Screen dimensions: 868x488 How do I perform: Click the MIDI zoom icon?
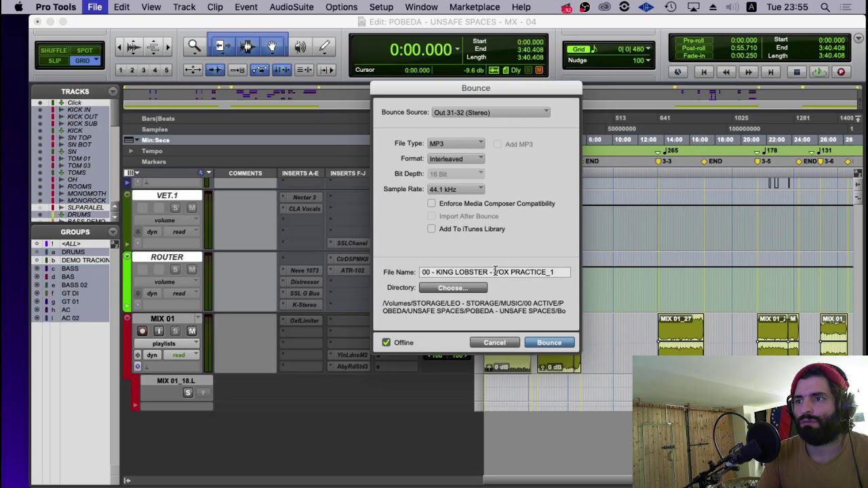click(153, 47)
